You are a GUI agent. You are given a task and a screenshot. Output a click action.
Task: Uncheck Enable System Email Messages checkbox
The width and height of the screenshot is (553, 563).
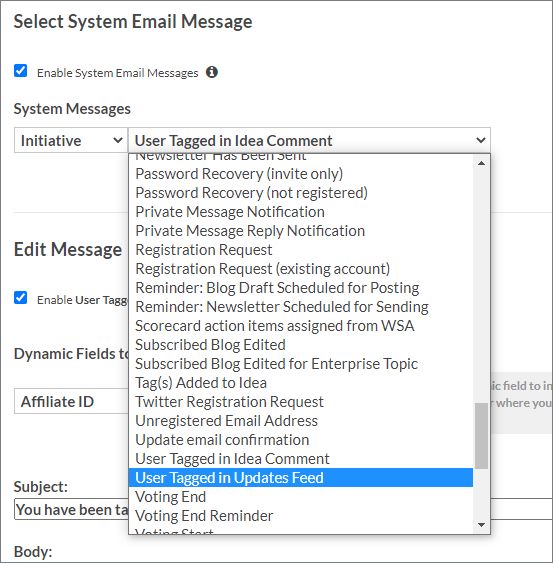click(20, 71)
